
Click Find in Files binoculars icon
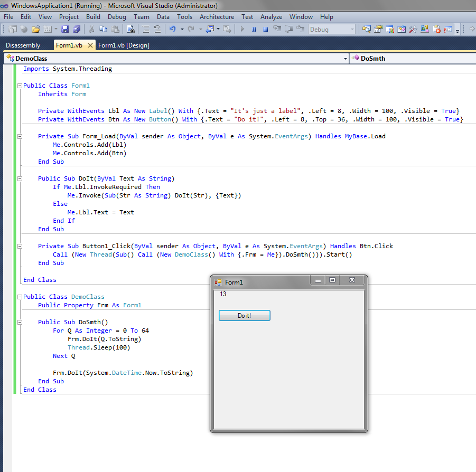(x=130, y=30)
